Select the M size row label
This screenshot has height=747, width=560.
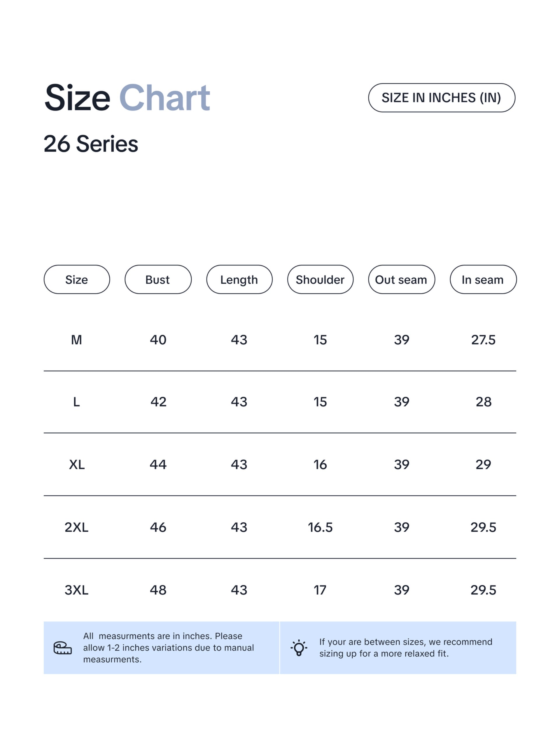[77, 340]
